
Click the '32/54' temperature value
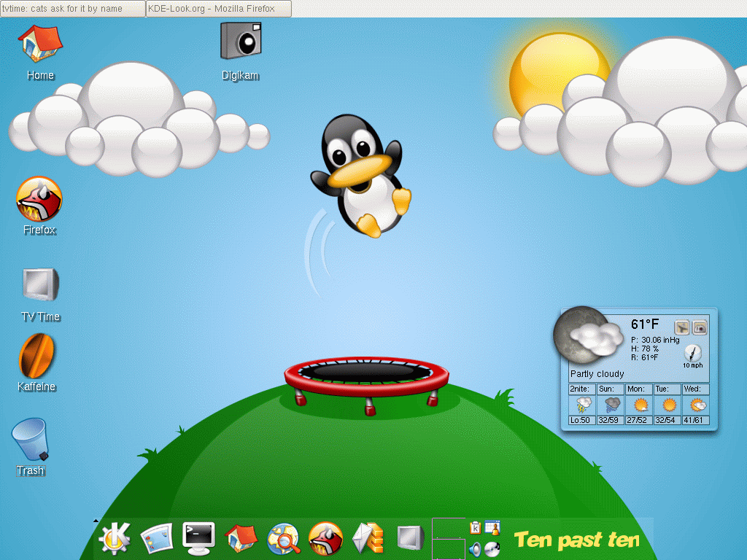click(x=665, y=420)
